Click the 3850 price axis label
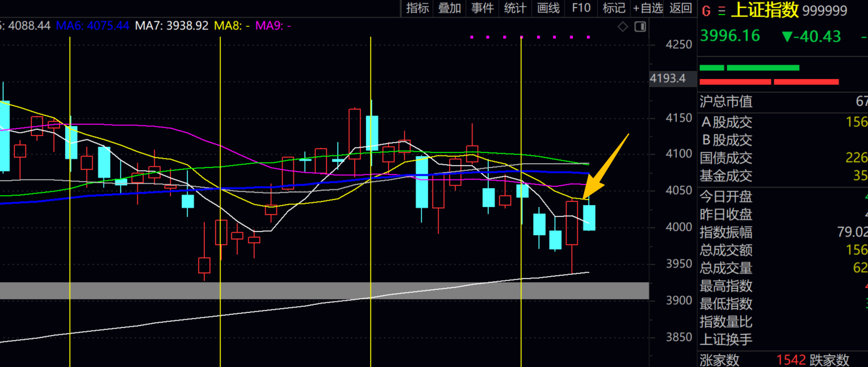The width and height of the screenshot is (868, 367). (679, 338)
